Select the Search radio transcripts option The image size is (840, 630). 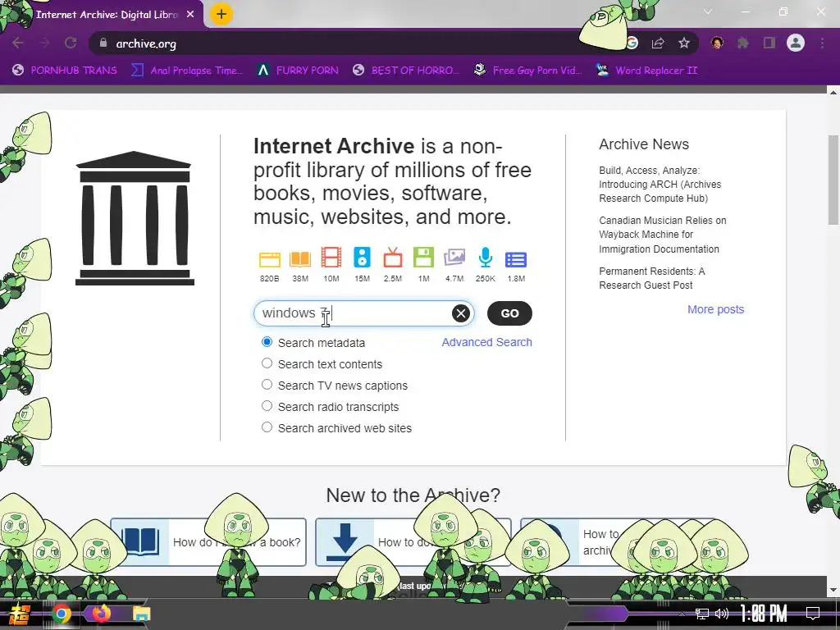pyautogui.click(x=267, y=406)
